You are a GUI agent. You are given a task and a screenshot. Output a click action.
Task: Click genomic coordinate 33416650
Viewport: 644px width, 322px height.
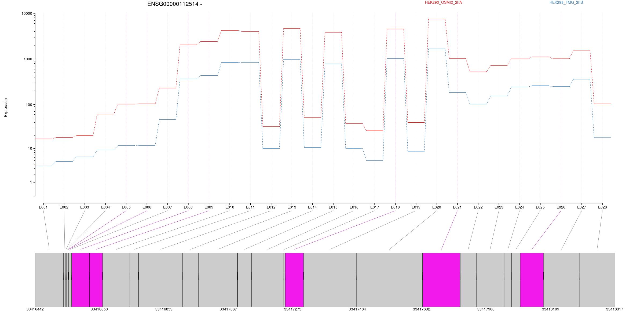click(99, 309)
